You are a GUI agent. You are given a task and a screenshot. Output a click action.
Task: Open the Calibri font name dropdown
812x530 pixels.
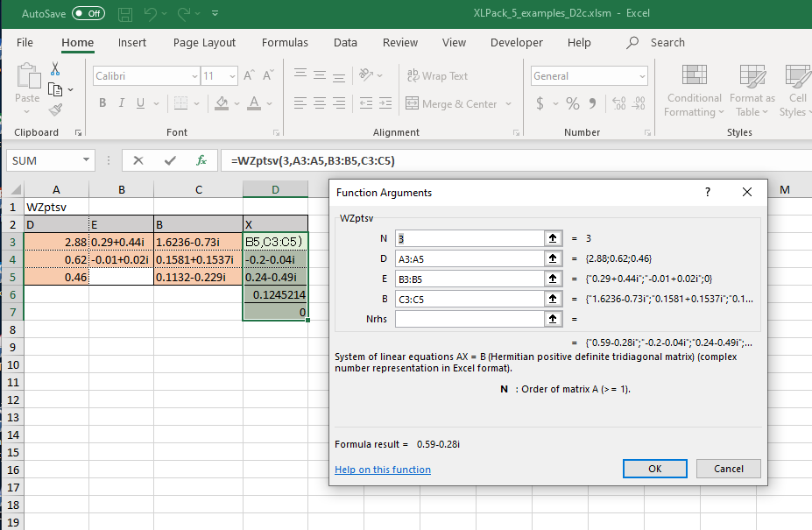pyautogui.click(x=194, y=76)
